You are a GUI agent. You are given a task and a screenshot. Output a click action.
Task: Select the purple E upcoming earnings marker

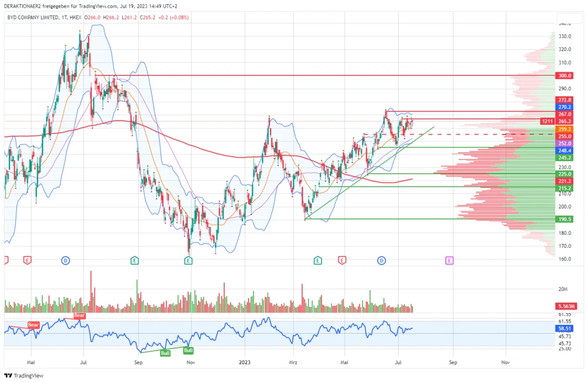click(x=449, y=260)
